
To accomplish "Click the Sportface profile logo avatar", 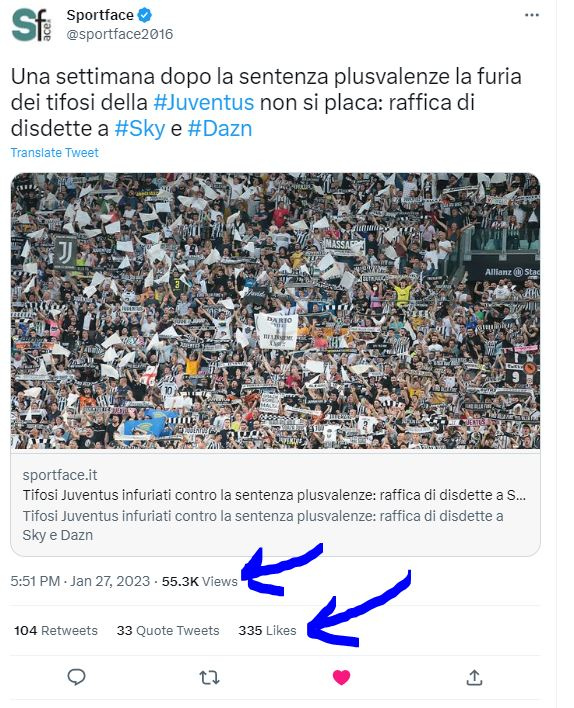I will pyautogui.click(x=32, y=25).
